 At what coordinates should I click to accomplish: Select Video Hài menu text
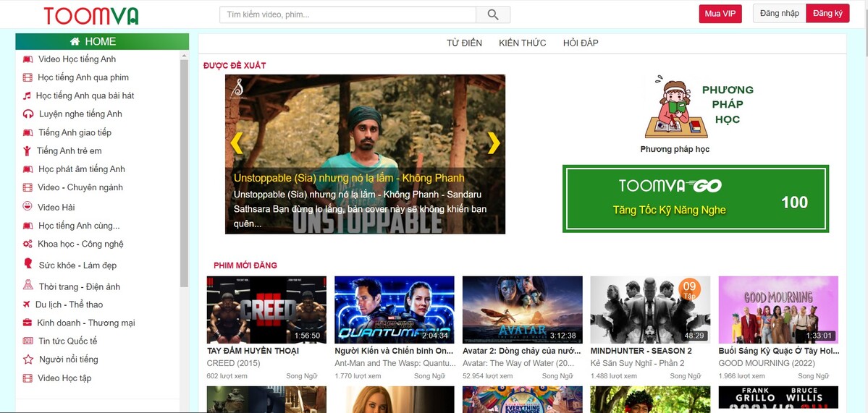click(56, 208)
